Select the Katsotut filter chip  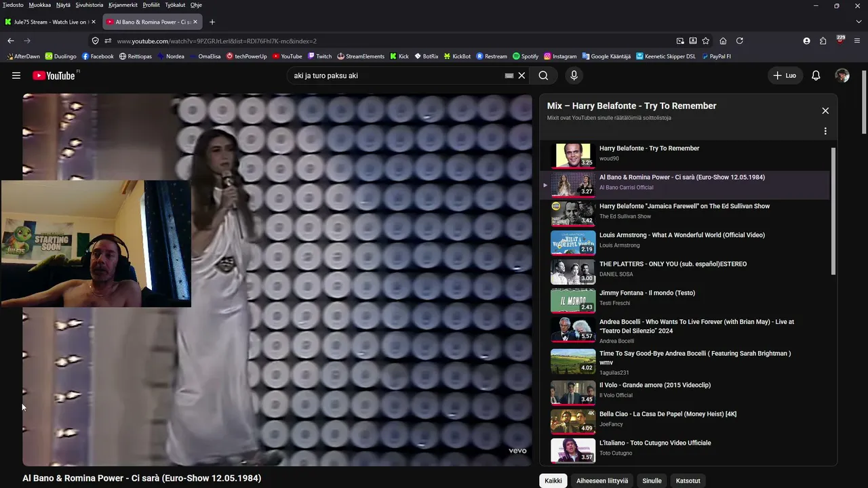pyautogui.click(x=688, y=481)
